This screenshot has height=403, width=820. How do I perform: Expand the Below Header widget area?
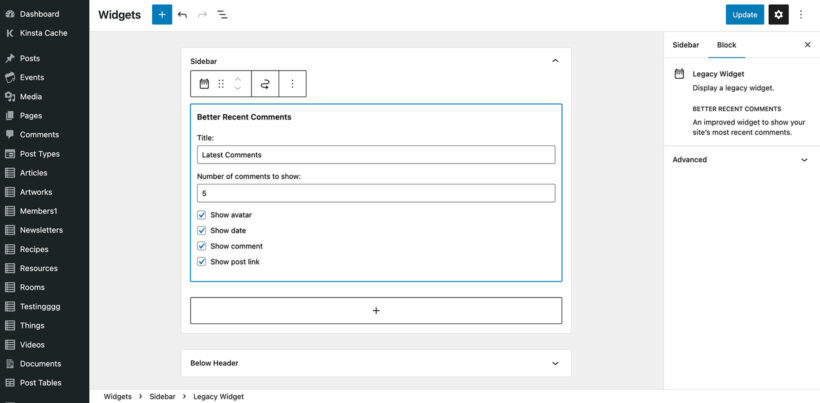click(x=555, y=363)
